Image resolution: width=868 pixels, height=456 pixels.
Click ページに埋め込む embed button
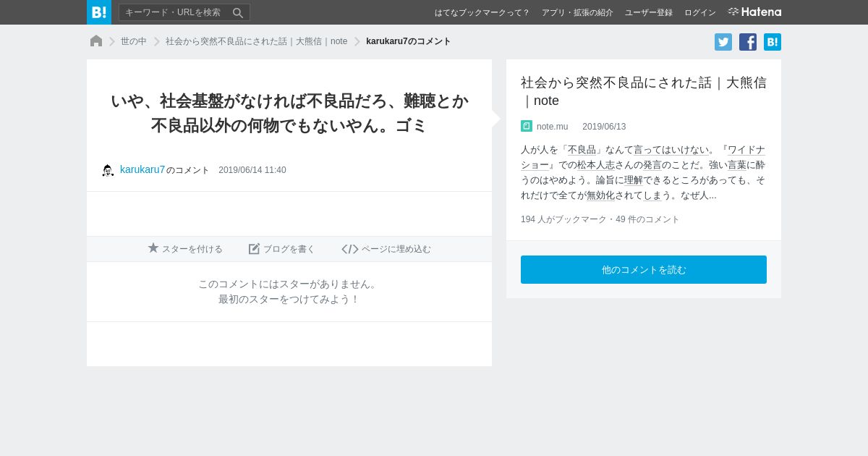click(386, 248)
